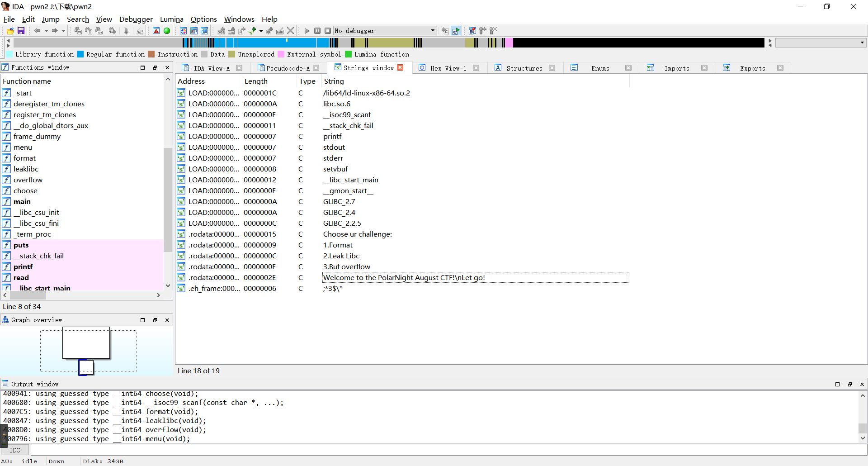
Task: Click the green circle toolbar icon
Action: click(167, 31)
